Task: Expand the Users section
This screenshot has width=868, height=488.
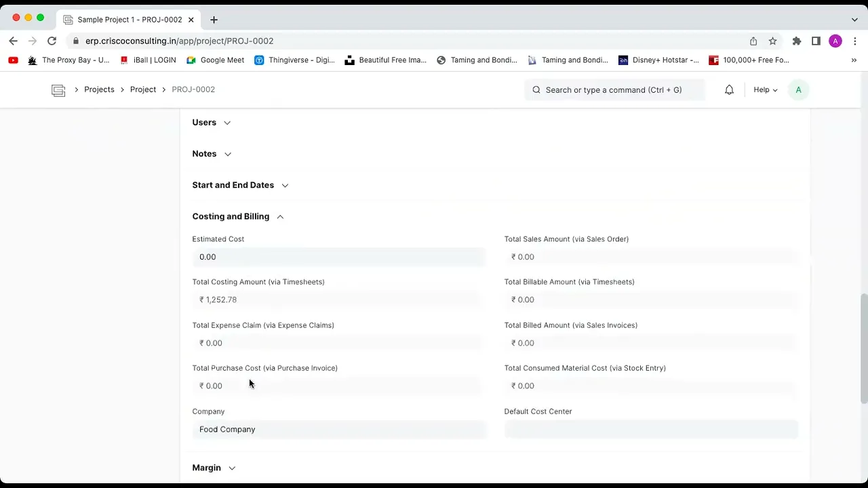Action: click(x=212, y=122)
